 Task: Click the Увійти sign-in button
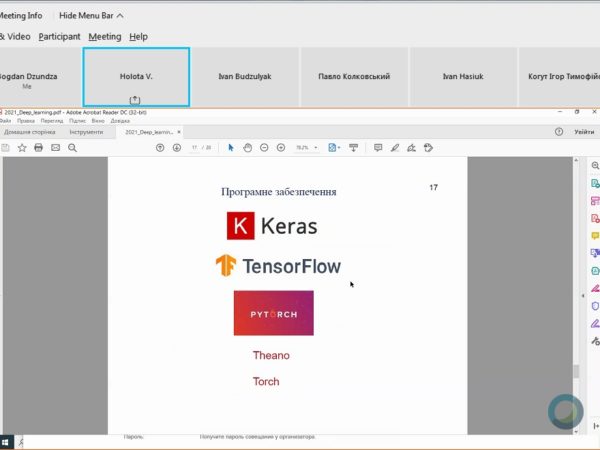[583, 132]
